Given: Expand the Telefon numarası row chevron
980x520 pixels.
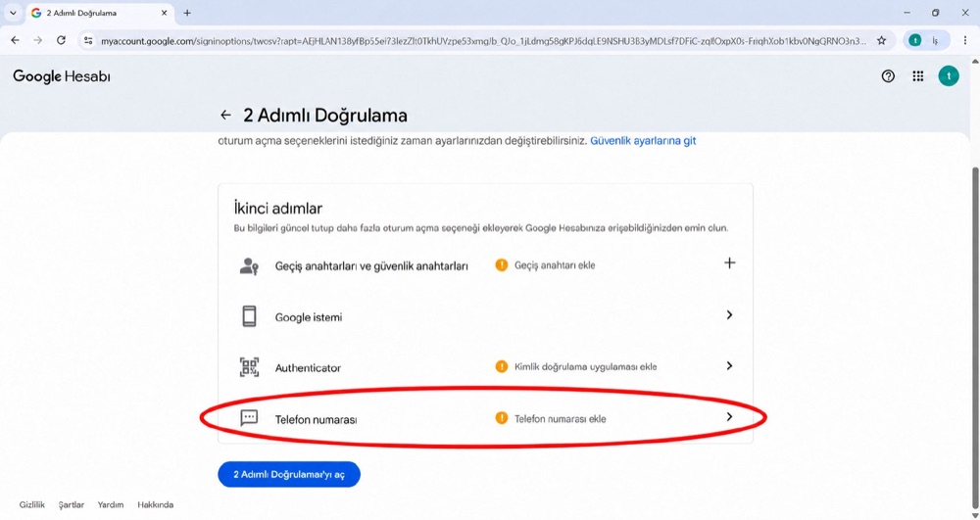Looking at the screenshot, I should tap(729, 416).
